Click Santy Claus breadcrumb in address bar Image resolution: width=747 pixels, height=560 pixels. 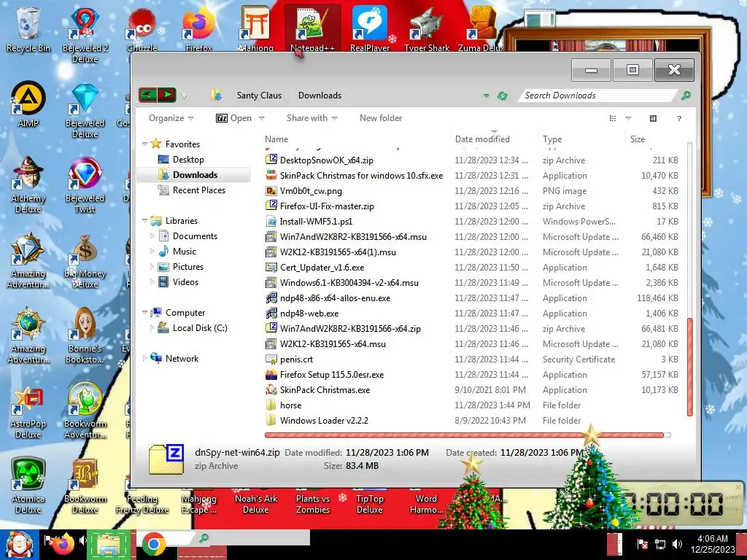[259, 96]
